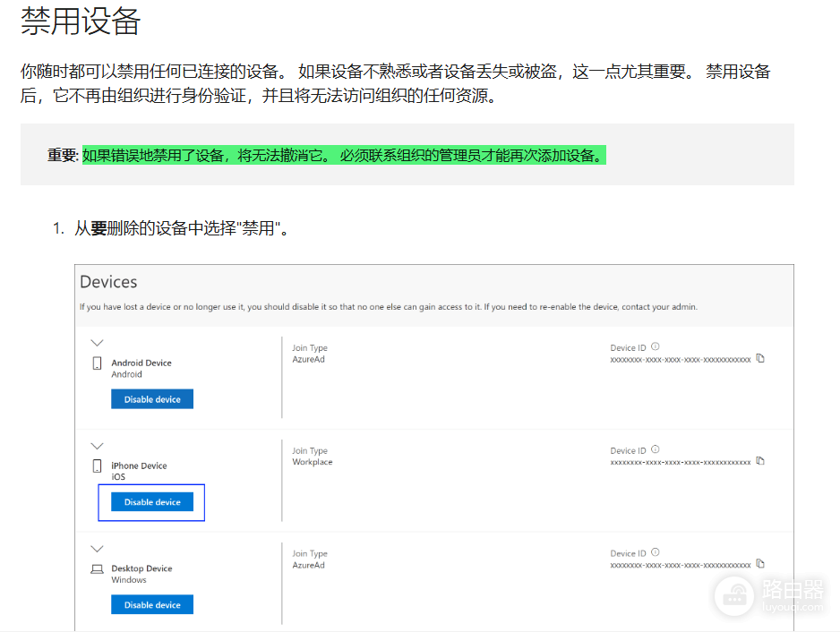Click the Workplace join type value
This screenshot has width=840, height=632.
click(313, 462)
